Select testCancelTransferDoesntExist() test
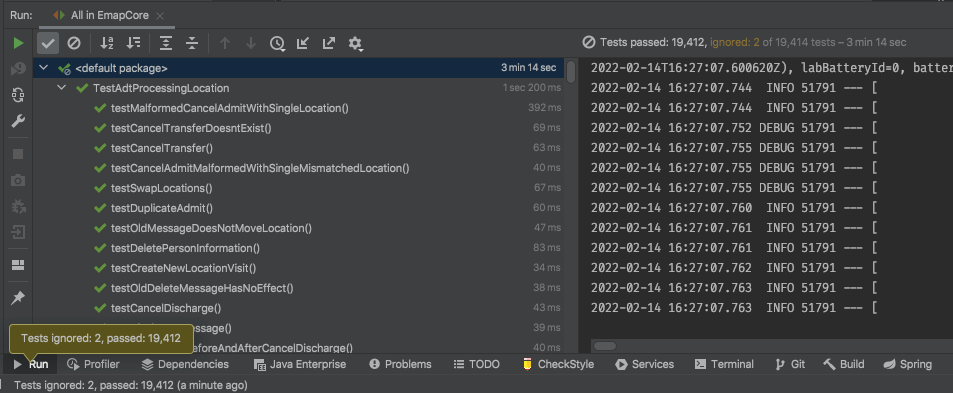 [298, 128]
